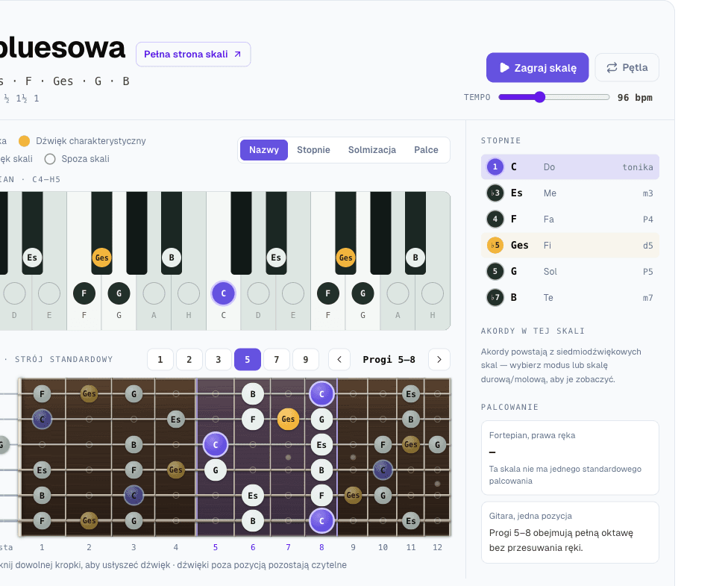This screenshot has height=586, width=728.
Task: Click the Es note at fret 8 on the fretboard
Action: coord(321,445)
